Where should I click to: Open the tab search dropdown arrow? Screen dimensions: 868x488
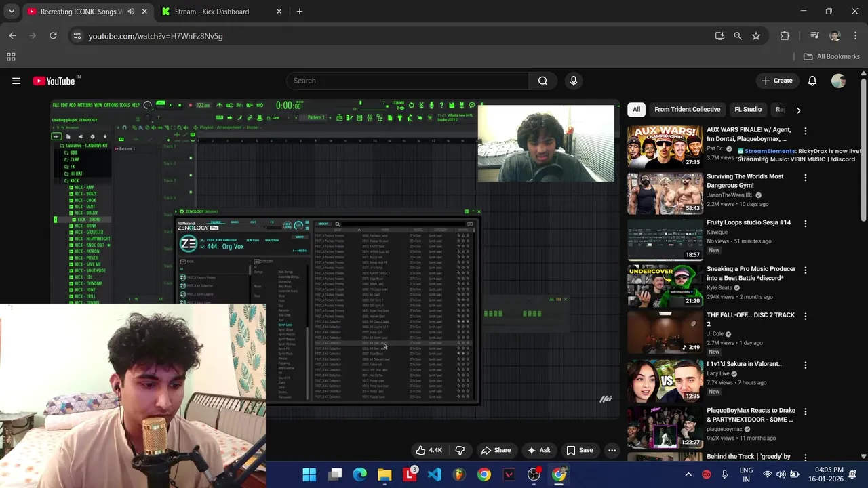(12, 12)
